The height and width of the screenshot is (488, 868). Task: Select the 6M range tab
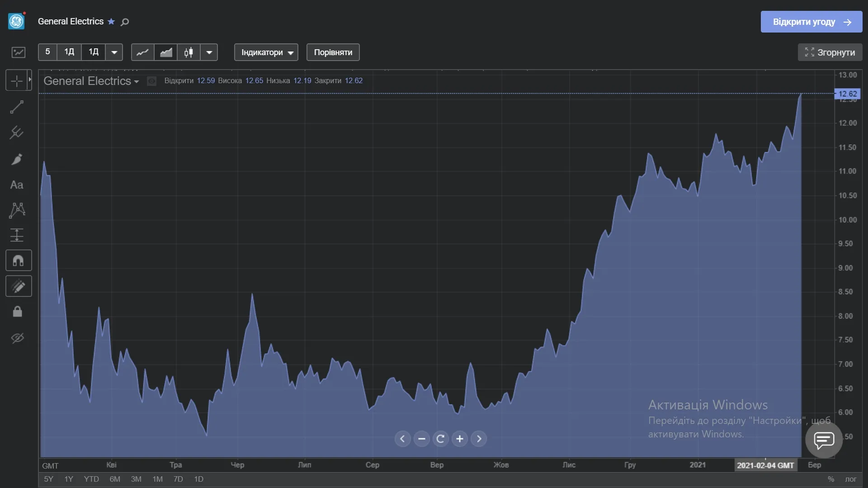(x=115, y=479)
